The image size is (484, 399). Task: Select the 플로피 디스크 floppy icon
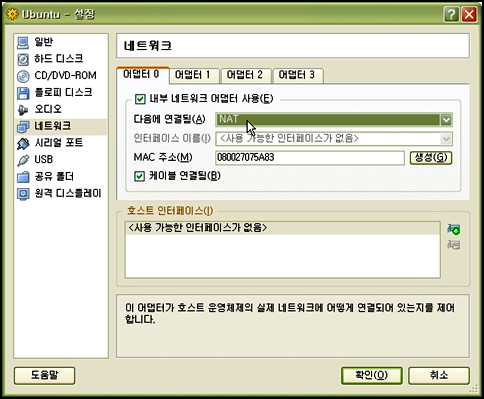(x=23, y=93)
